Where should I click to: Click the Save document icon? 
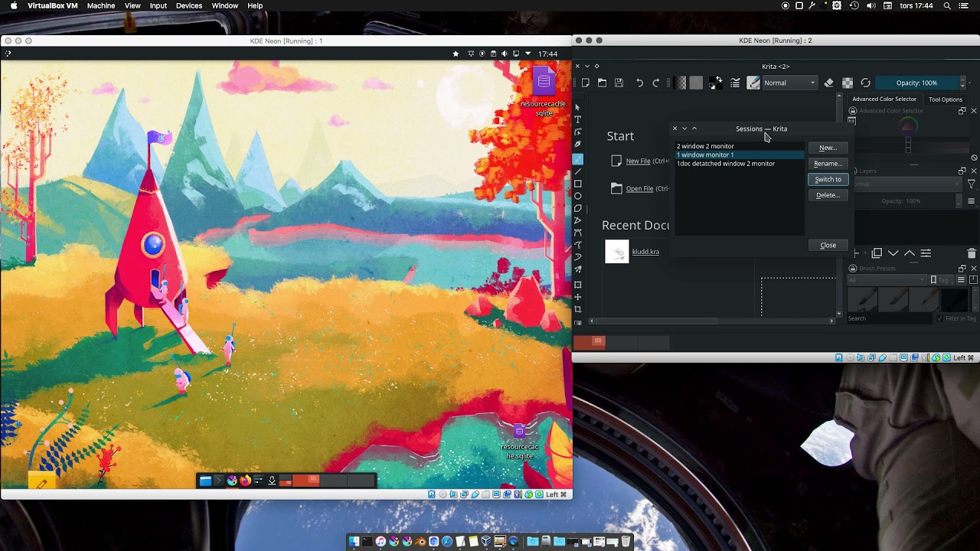coord(619,83)
